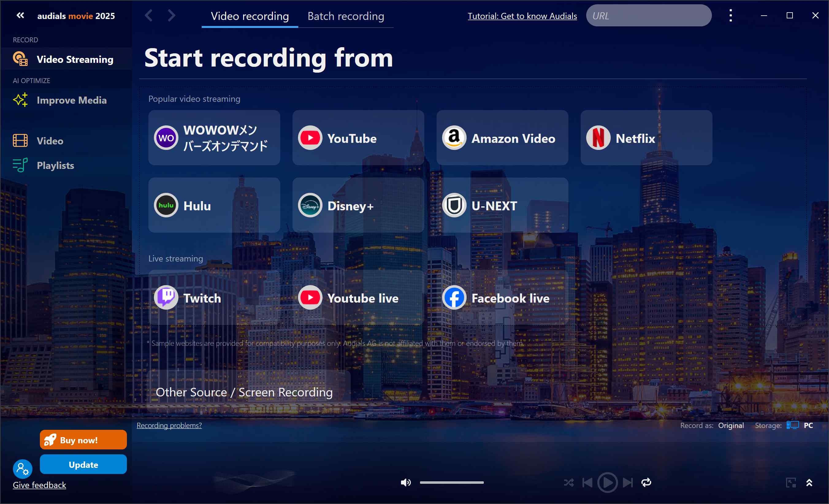Image resolution: width=829 pixels, height=504 pixels.
Task: Open Recording problems? link
Action: coord(169,425)
